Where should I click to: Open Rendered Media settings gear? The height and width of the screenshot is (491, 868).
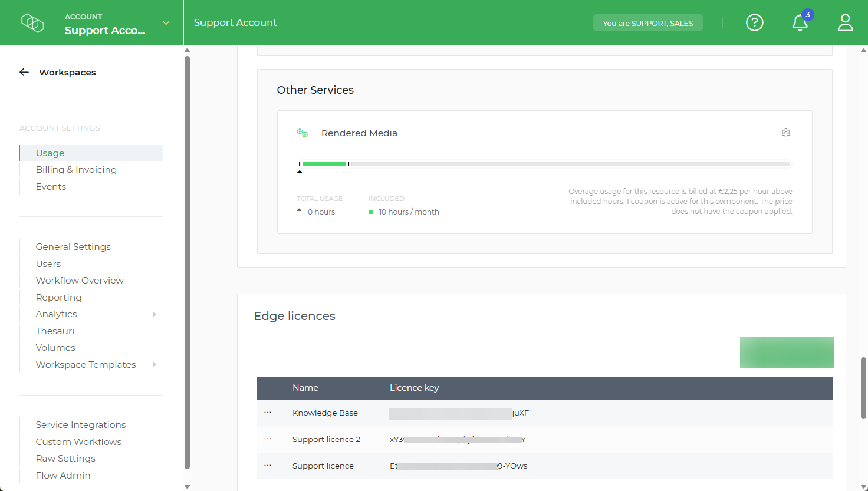(x=785, y=133)
